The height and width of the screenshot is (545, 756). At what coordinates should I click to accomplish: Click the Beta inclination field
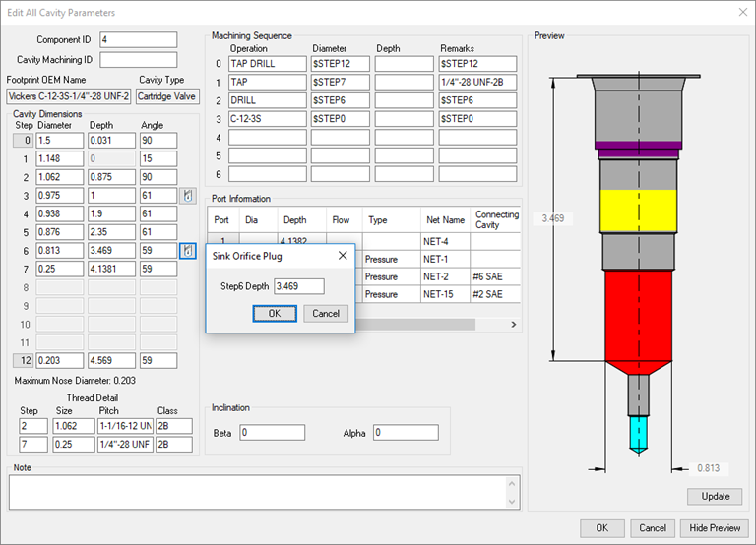tap(272, 433)
